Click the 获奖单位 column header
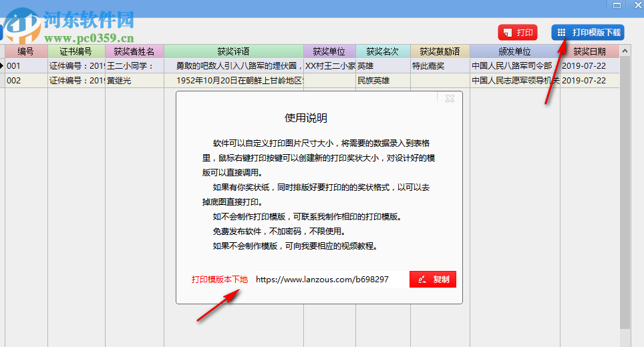The height and width of the screenshot is (347, 644). (x=329, y=51)
